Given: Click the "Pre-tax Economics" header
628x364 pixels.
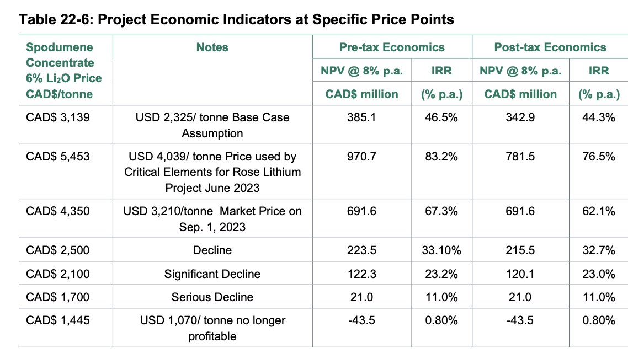Looking at the screenshot, I should (392, 47).
